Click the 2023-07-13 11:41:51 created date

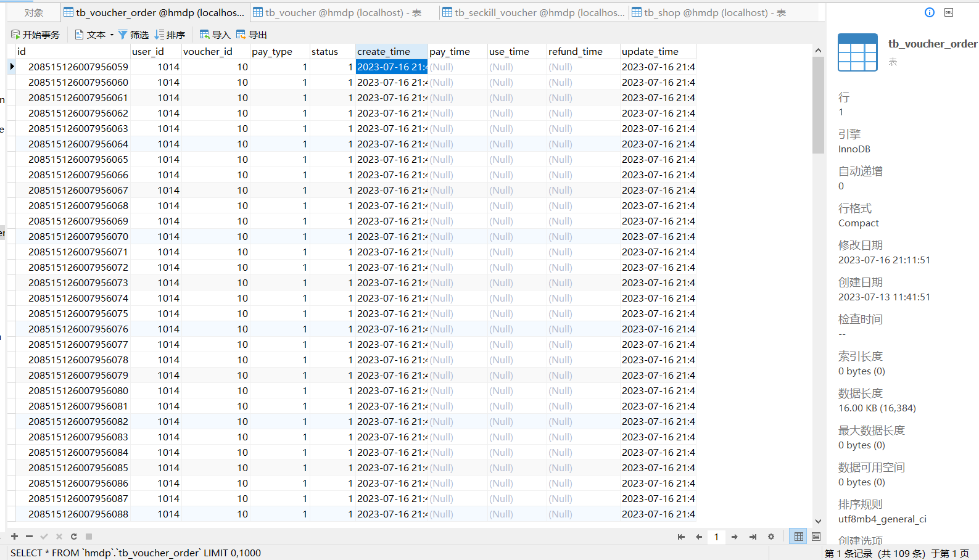coord(884,297)
